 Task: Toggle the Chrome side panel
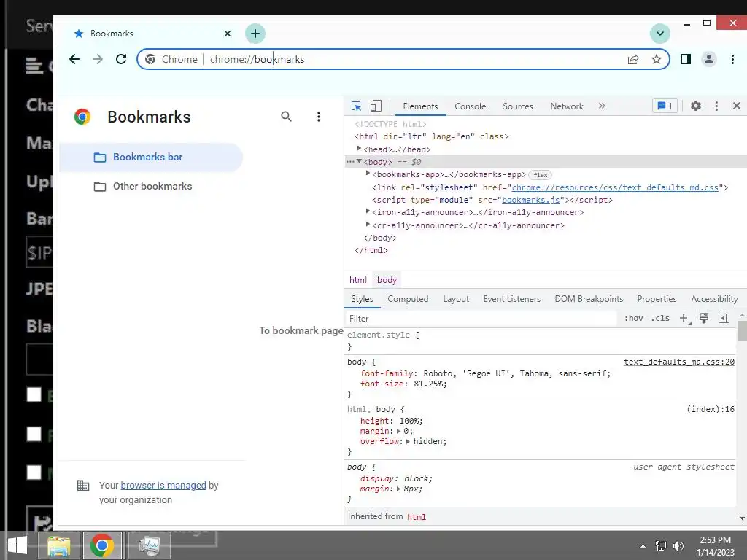pyautogui.click(x=686, y=59)
